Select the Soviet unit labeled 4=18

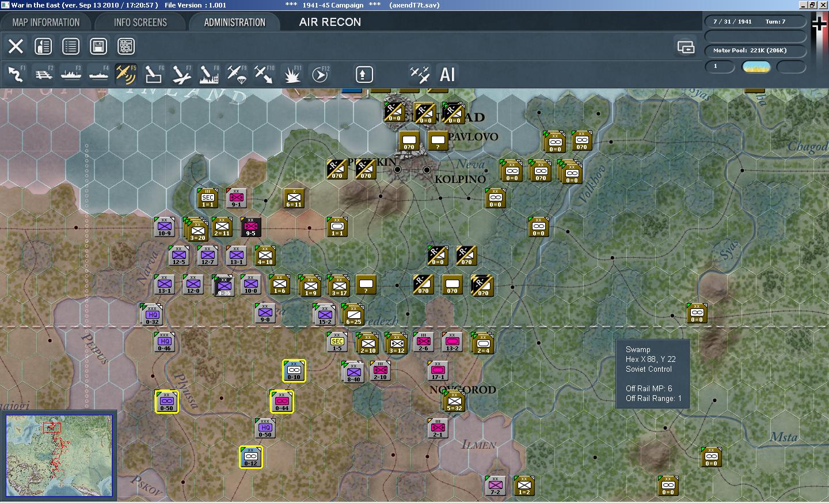[265, 255]
